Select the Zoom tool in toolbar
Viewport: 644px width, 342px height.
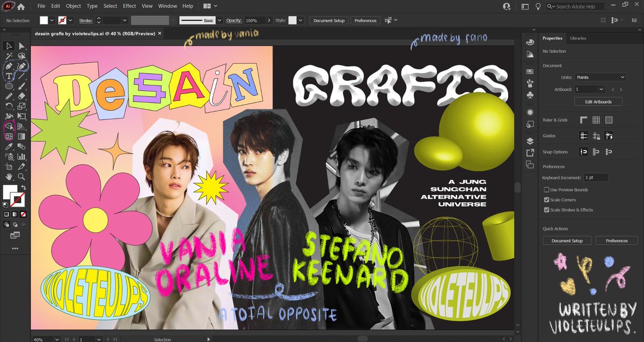(x=21, y=176)
